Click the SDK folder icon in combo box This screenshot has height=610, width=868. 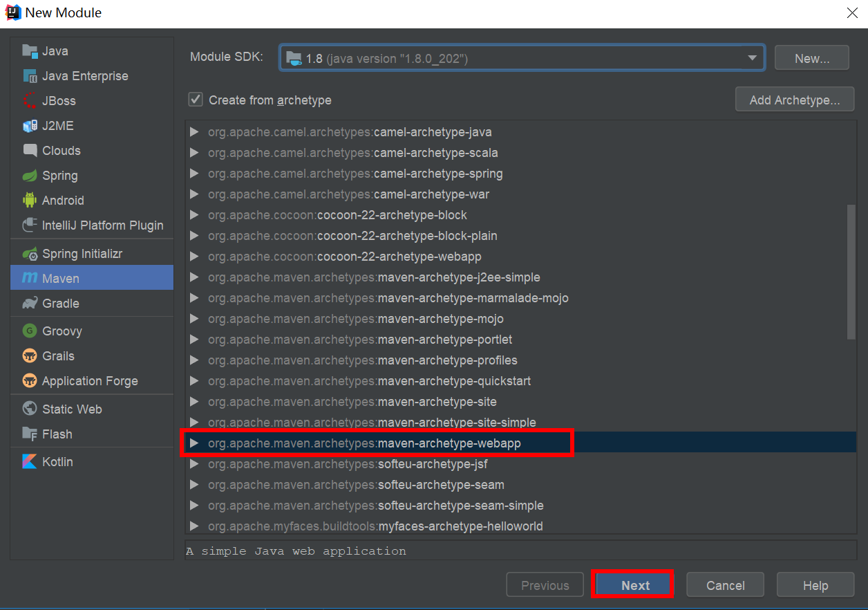(294, 59)
